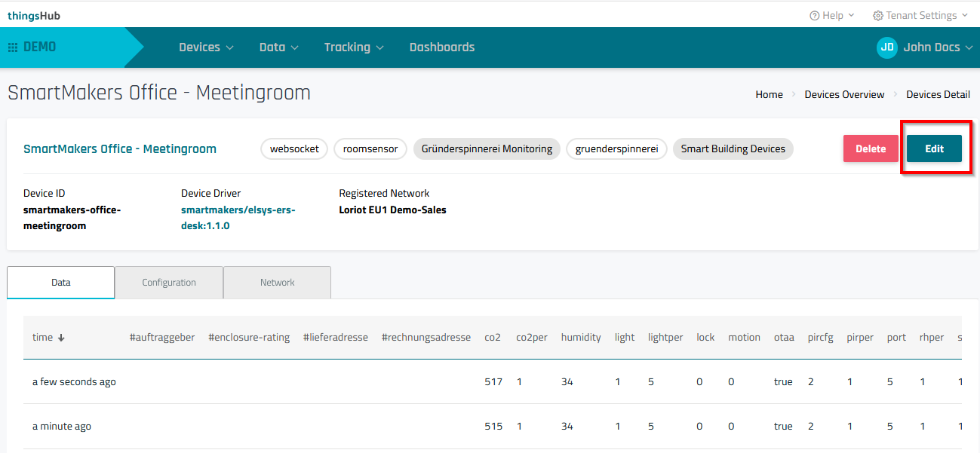The image size is (980, 453).
Task: Select the roomsensor tag
Action: pos(370,149)
